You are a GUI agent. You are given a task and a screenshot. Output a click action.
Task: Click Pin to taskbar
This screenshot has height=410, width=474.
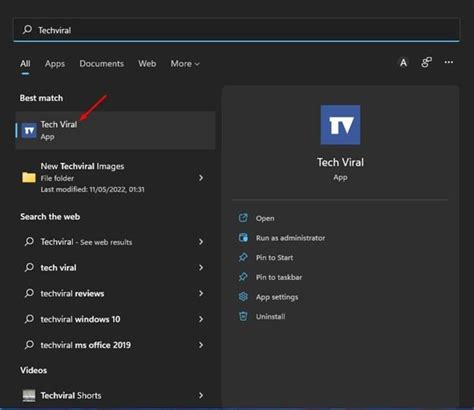tap(279, 277)
